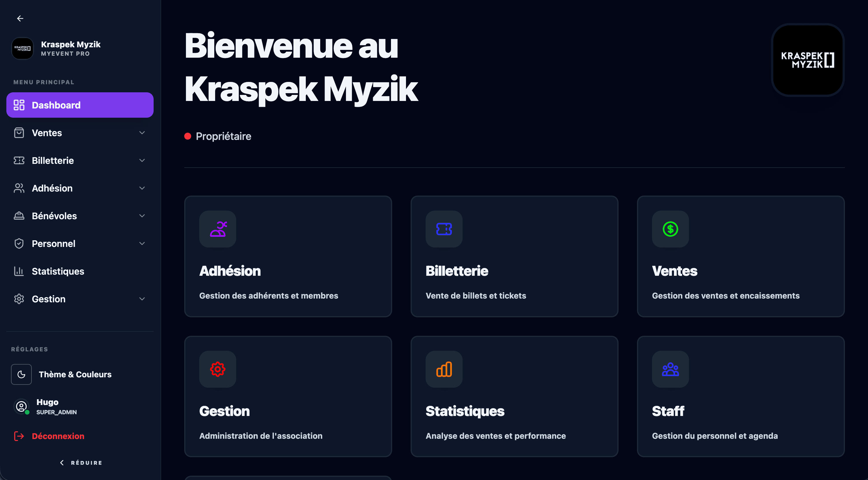Open the Gestion card title
Screen dimensions: 868x480
tap(224, 411)
